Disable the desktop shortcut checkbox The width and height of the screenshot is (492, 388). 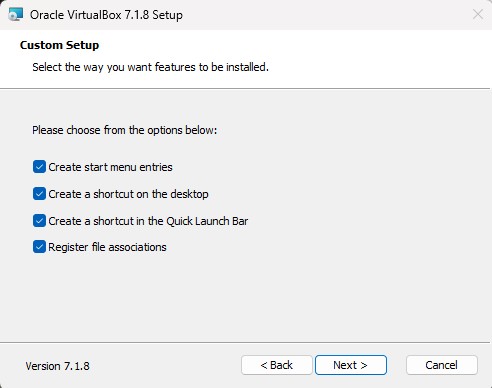click(x=39, y=194)
